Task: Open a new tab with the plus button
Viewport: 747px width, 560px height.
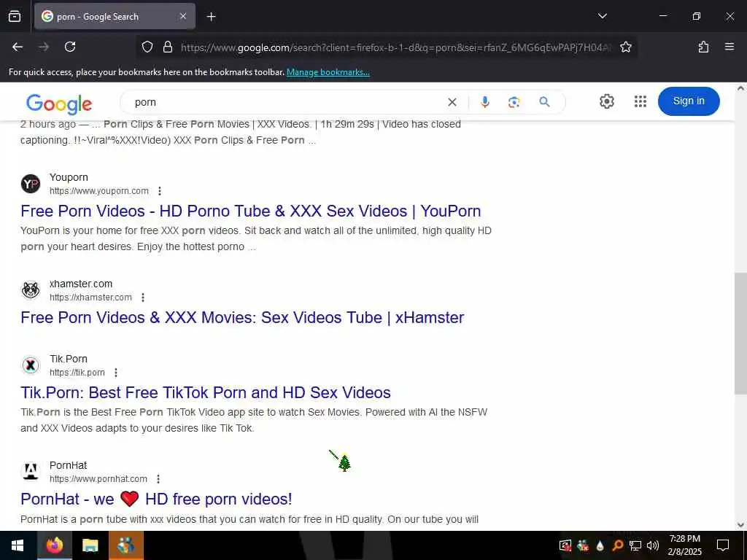Action: click(211, 17)
